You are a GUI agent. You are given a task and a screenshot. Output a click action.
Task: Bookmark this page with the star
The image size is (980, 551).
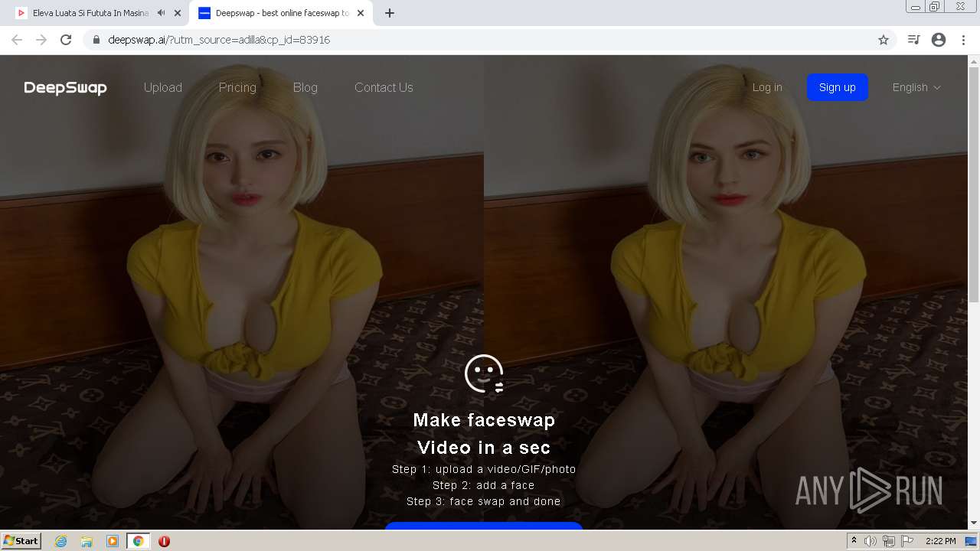(884, 40)
